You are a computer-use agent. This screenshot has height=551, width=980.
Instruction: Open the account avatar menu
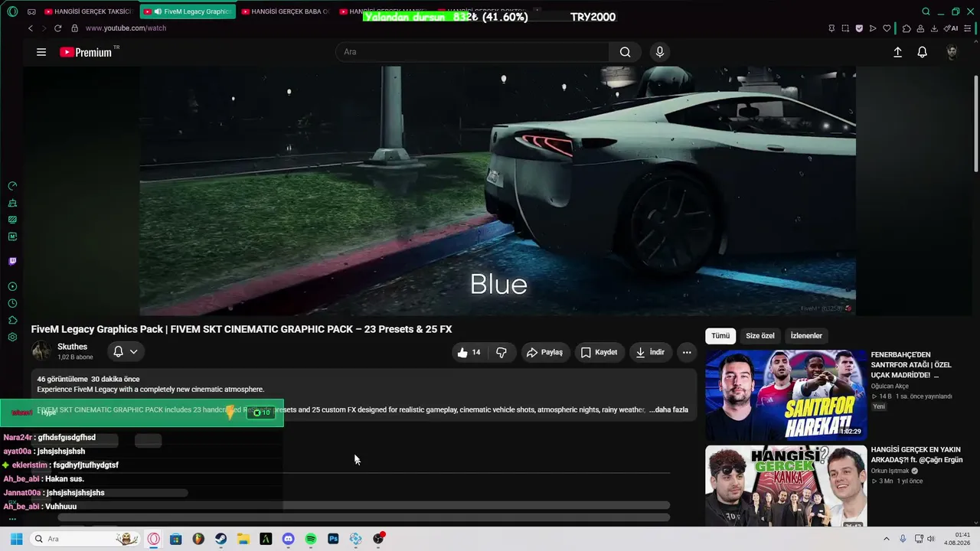point(952,52)
